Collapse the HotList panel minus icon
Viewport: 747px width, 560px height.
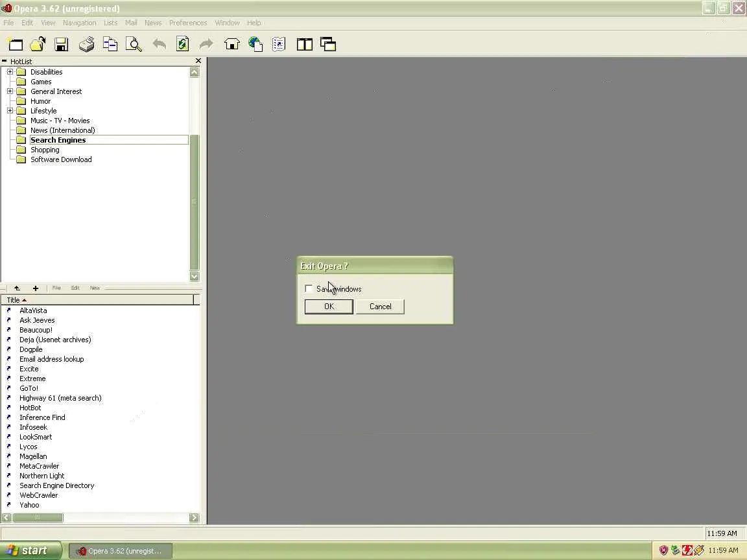(5, 61)
